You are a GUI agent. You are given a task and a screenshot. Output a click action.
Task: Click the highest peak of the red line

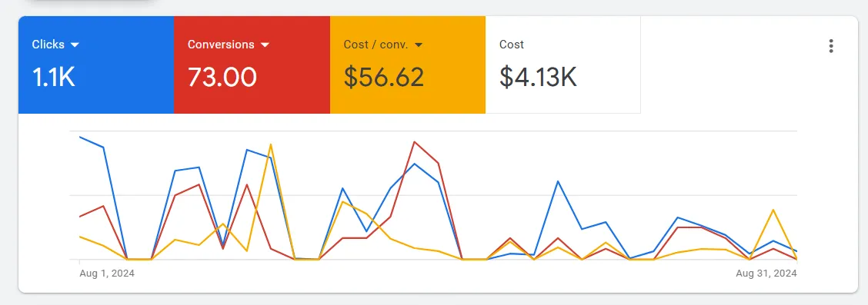pos(414,142)
